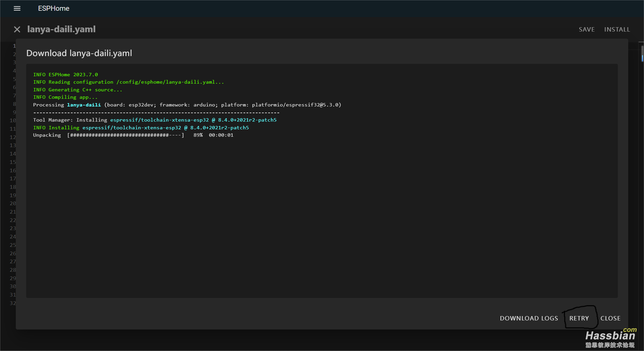Screen dimensions: 644x351
Task: Click the 'INFO Compiling app...' log line
Action: pos(65,97)
